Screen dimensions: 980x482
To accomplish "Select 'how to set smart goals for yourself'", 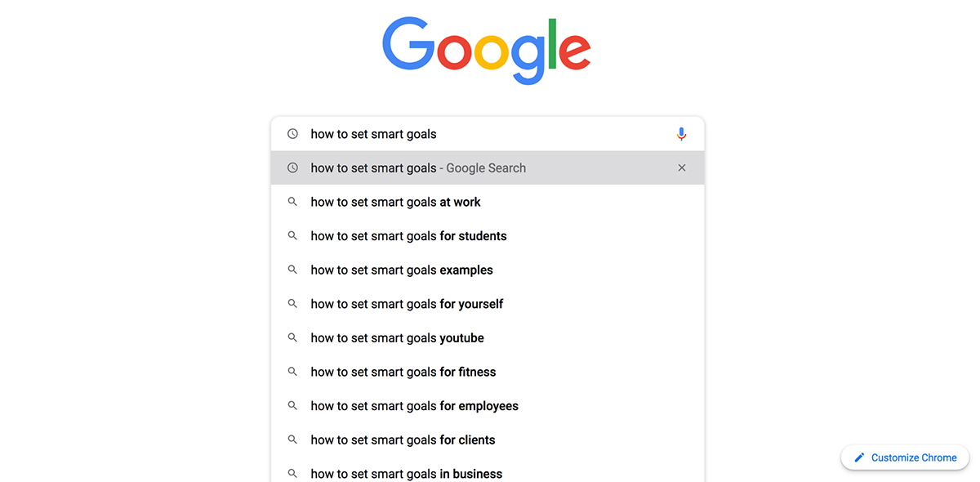I will click(406, 303).
